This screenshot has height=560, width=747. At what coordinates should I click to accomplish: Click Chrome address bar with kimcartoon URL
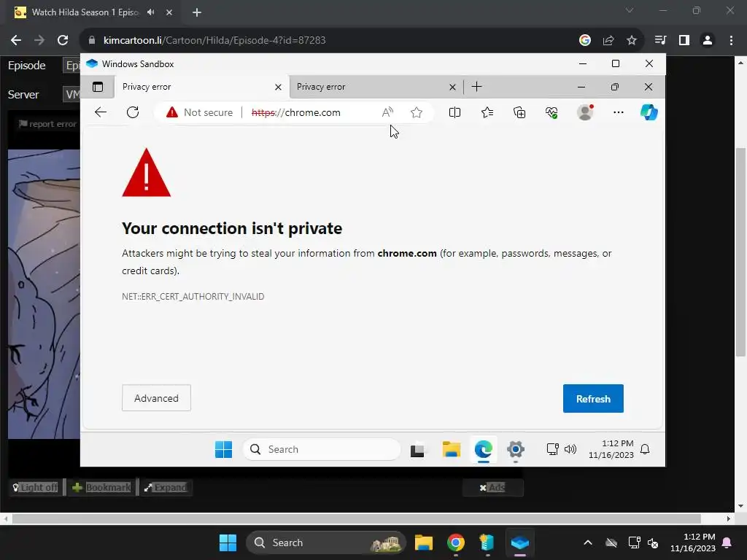click(329, 40)
